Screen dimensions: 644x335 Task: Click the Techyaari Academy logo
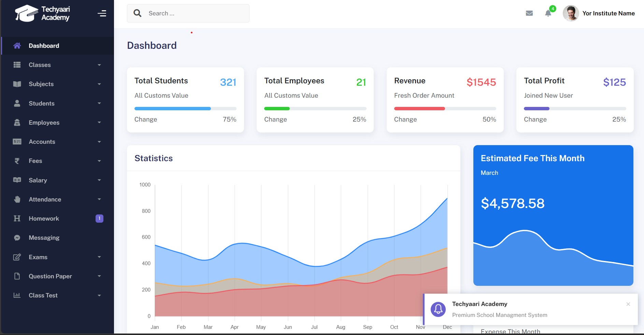pos(42,13)
